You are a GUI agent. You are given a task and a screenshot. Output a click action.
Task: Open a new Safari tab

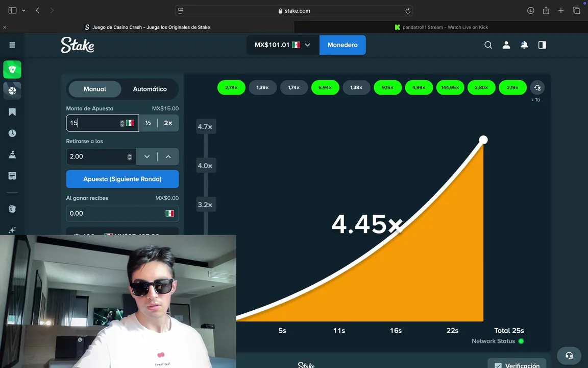561,11
